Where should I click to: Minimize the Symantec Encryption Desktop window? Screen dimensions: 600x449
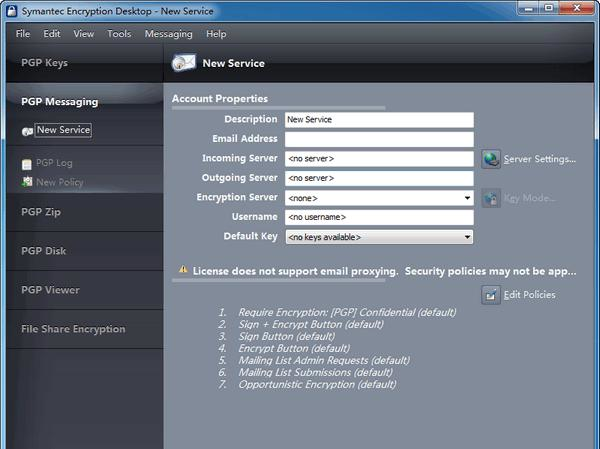click(x=528, y=8)
